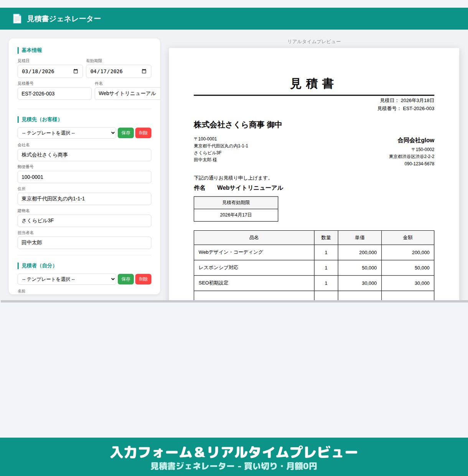
Task: Click 見積書 title in preview
Action: [312, 84]
